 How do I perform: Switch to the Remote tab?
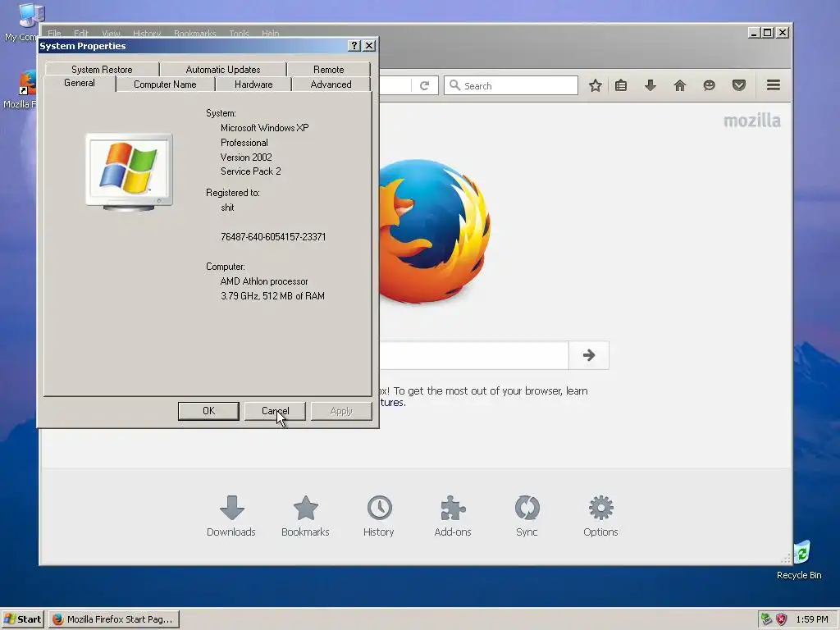pos(328,69)
